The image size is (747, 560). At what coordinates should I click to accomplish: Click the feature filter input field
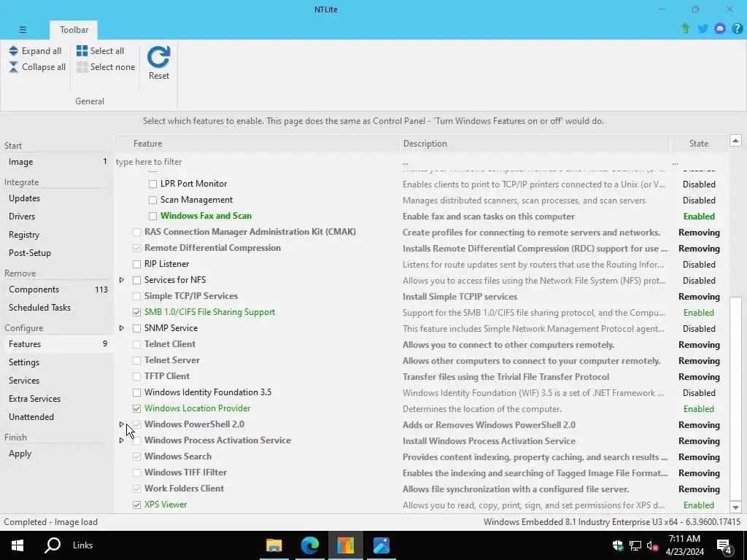pos(257,162)
